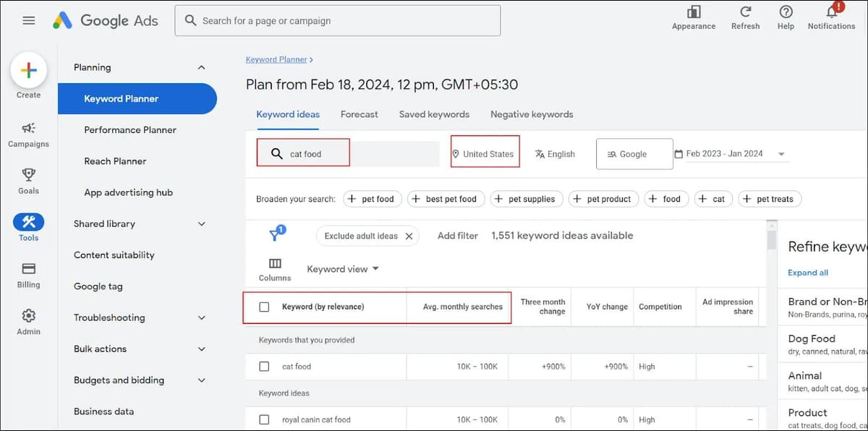Expand Bulk actions section
This screenshot has width=868, height=431.
[202, 349]
